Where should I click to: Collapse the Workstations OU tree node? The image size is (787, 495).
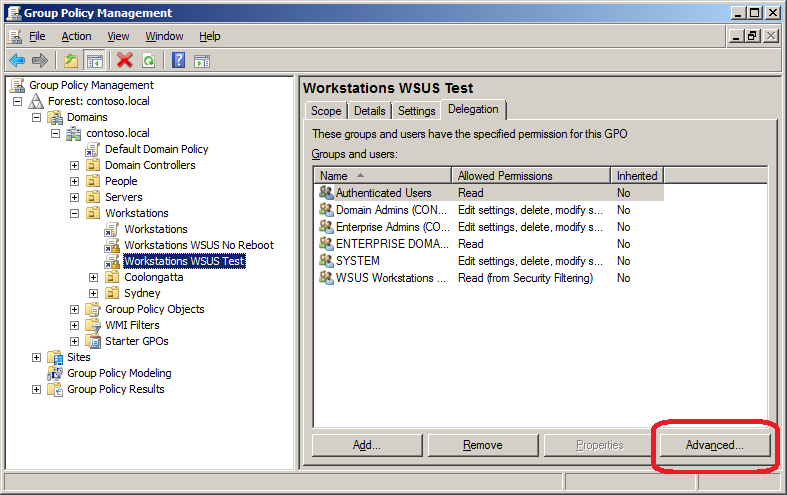(x=75, y=213)
